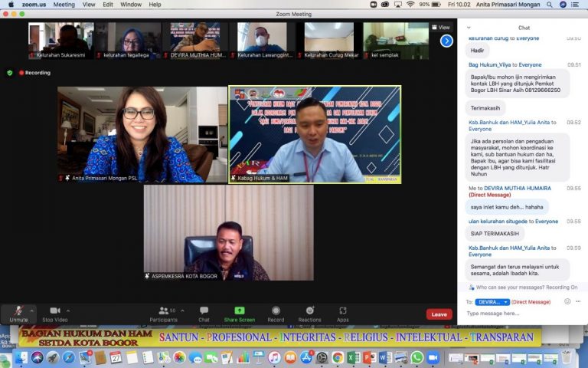
Task: Stop Video camera toggle
Action: [x=55, y=314]
